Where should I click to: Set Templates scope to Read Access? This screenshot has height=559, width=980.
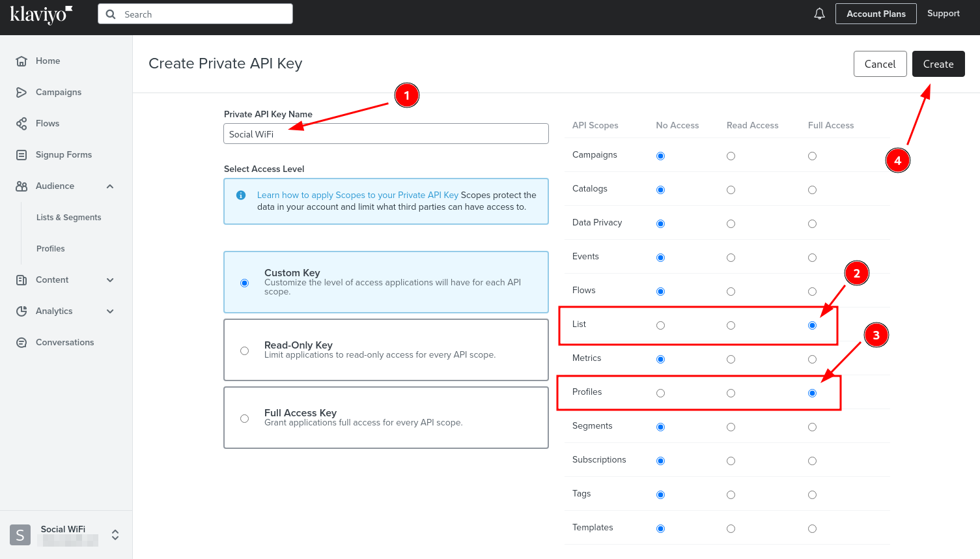[x=731, y=528]
